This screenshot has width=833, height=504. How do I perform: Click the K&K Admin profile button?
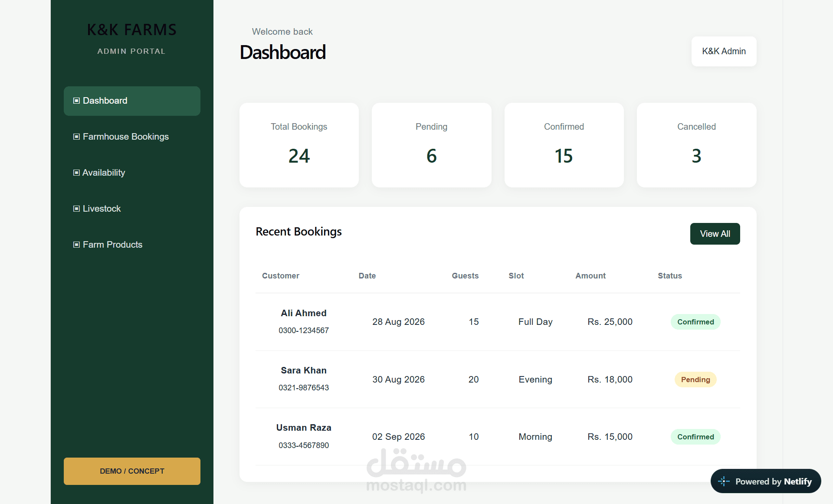[x=724, y=51]
